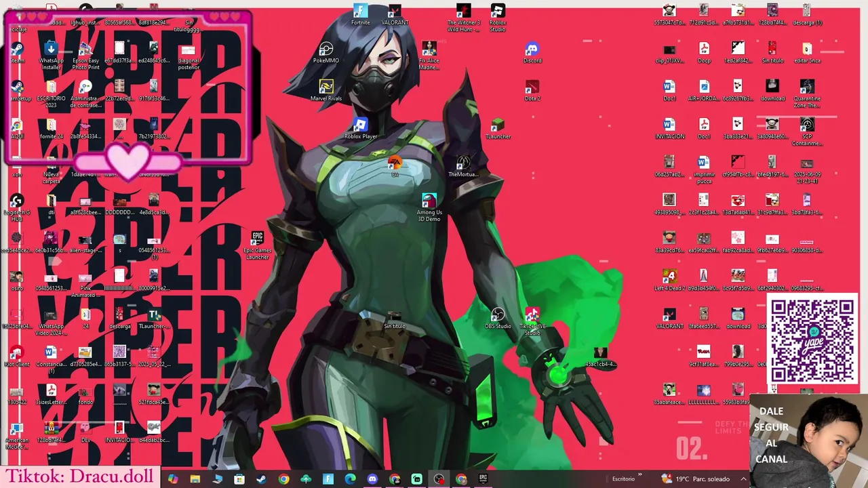Open The Witcher 3 Wild Hunt shortcut
This screenshot has width=868, height=488.
tap(463, 18)
